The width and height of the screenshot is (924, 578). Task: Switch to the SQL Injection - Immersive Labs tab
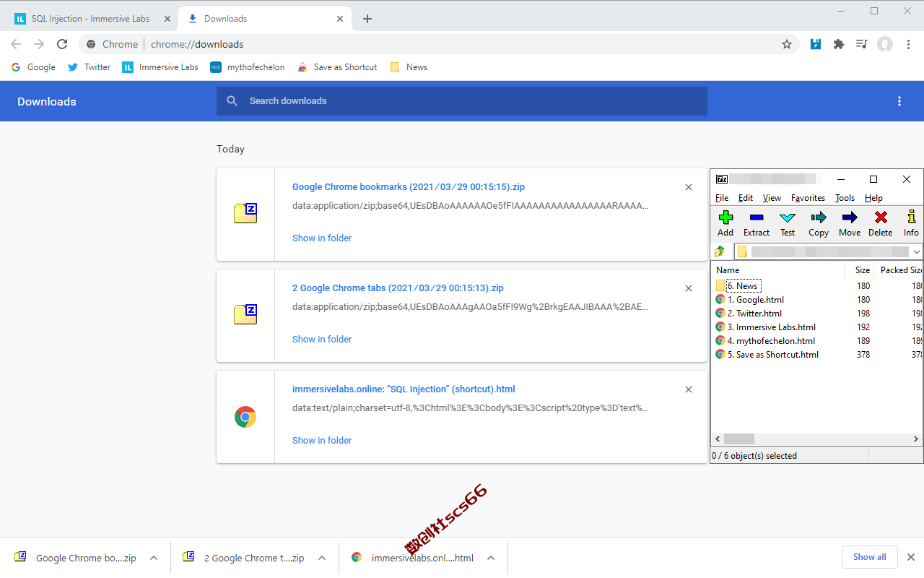(90, 19)
